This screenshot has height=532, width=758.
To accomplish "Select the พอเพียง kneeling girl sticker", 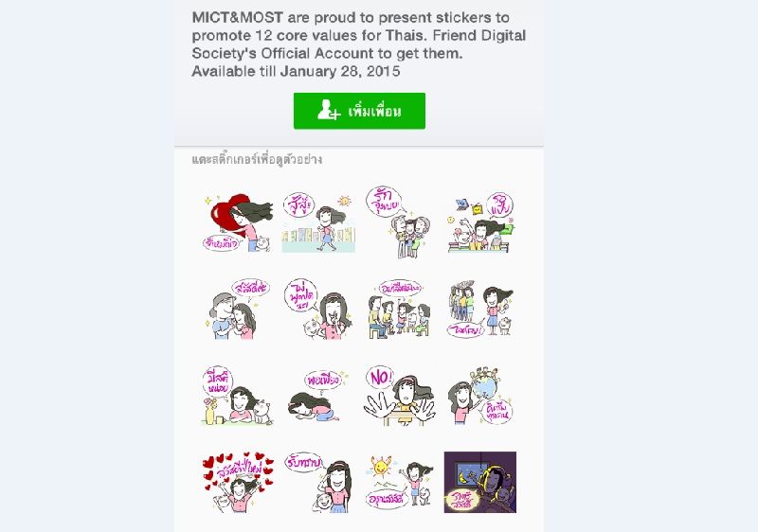I will pyautogui.click(x=318, y=396).
